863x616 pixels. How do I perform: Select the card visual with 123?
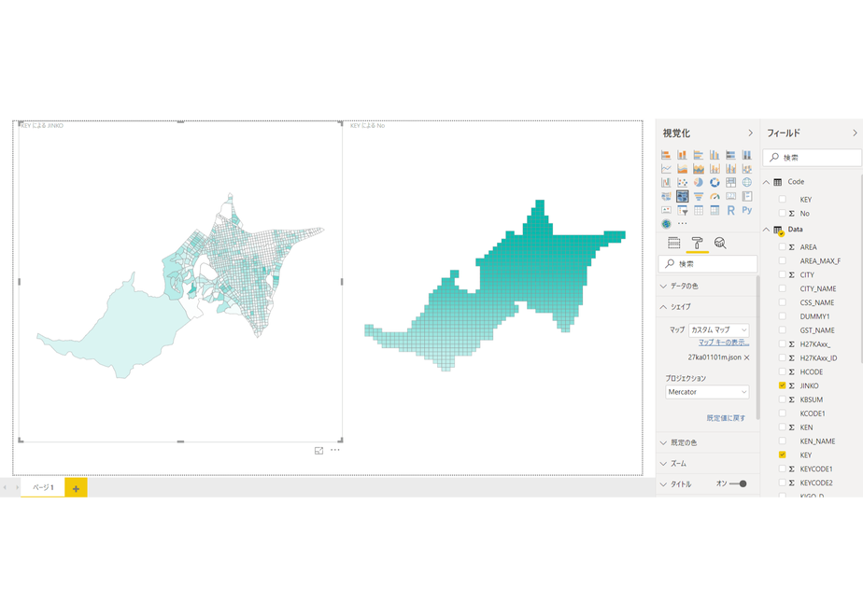(731, 196)
